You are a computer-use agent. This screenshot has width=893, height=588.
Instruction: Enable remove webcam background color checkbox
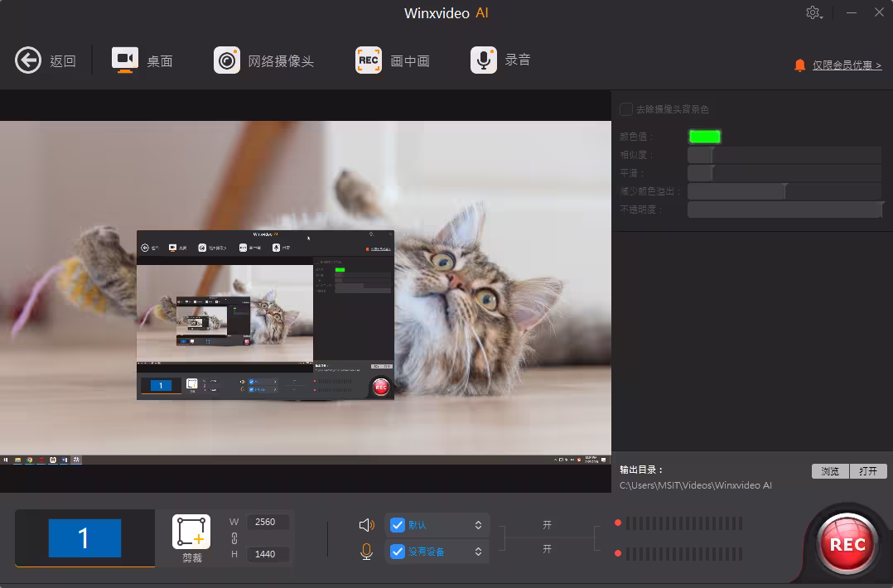[626, 109]
